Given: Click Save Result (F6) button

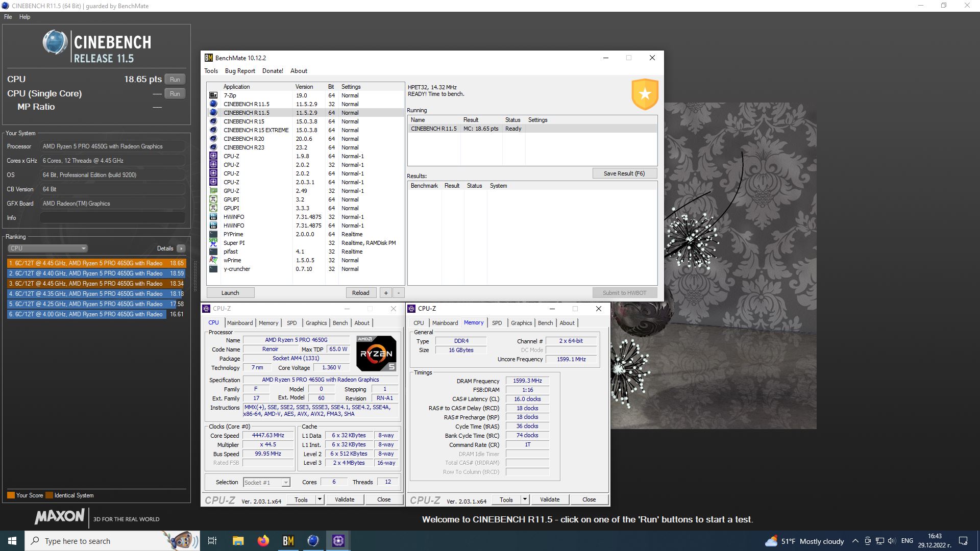Looking at the screenshot, I should 624,173.
